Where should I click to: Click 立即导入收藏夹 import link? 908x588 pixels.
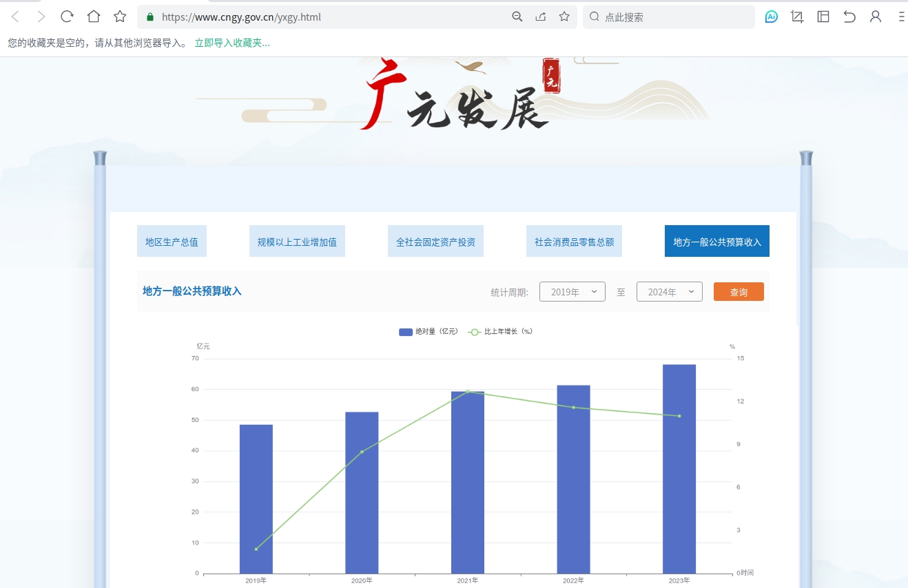pos(232,43)
